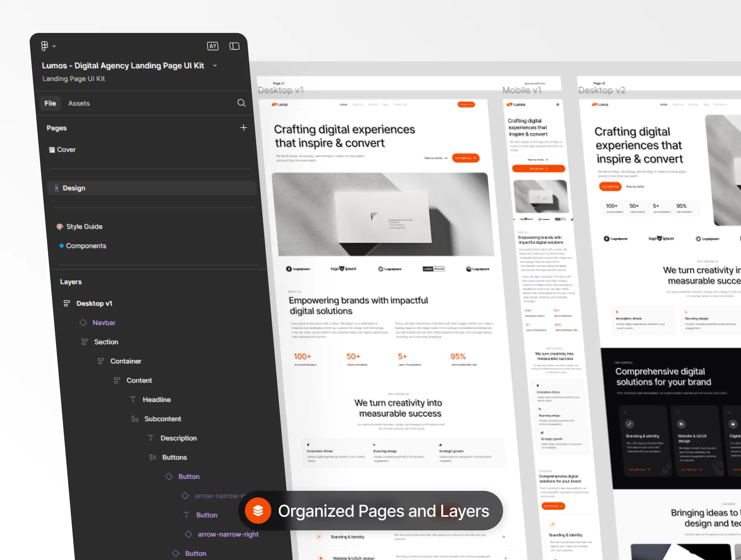
Task: Click the Container layer icon
Action: 101,361
